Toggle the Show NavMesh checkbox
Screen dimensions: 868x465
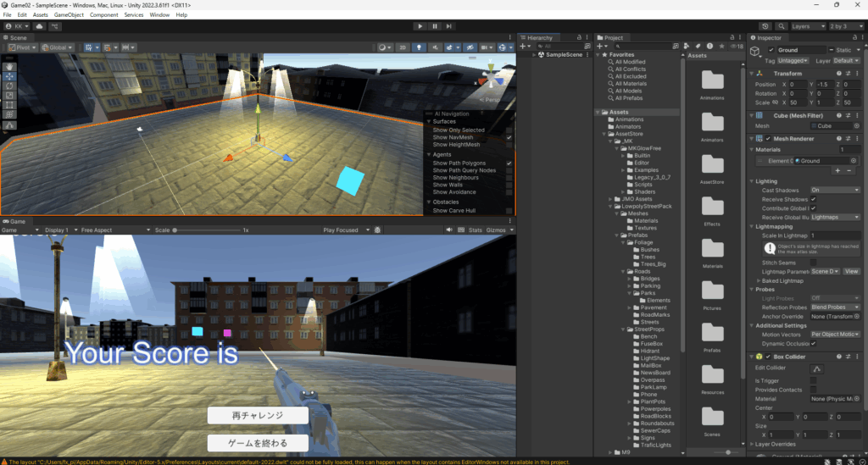point(509,137)
